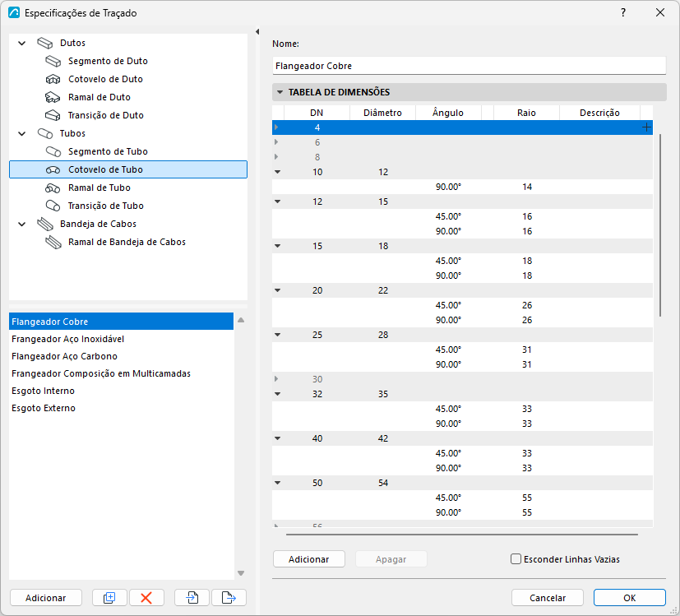680x616 pixels.
Task: Click the Nome input field
Action: point(470,66)
